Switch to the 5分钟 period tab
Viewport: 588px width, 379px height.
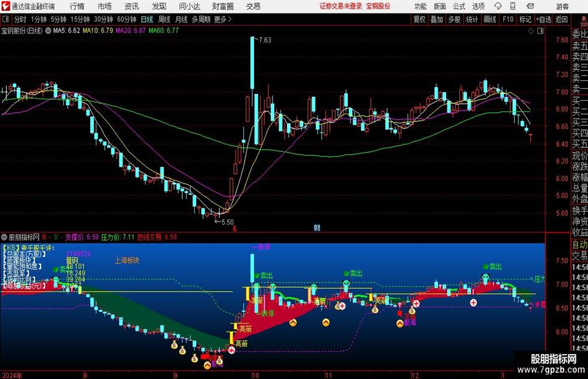pyautogui.click(x=58, y=19)
